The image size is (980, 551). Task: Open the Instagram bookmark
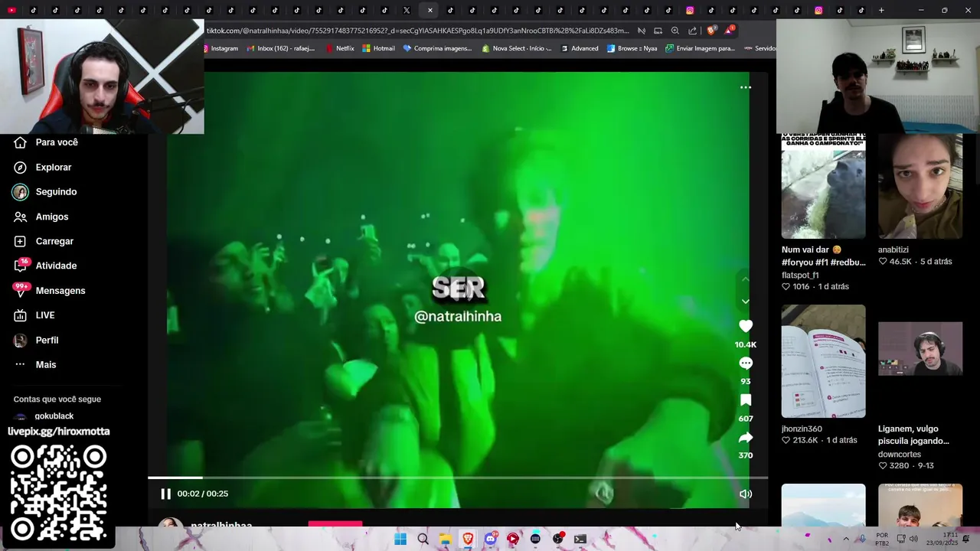[x=221, y=48]
